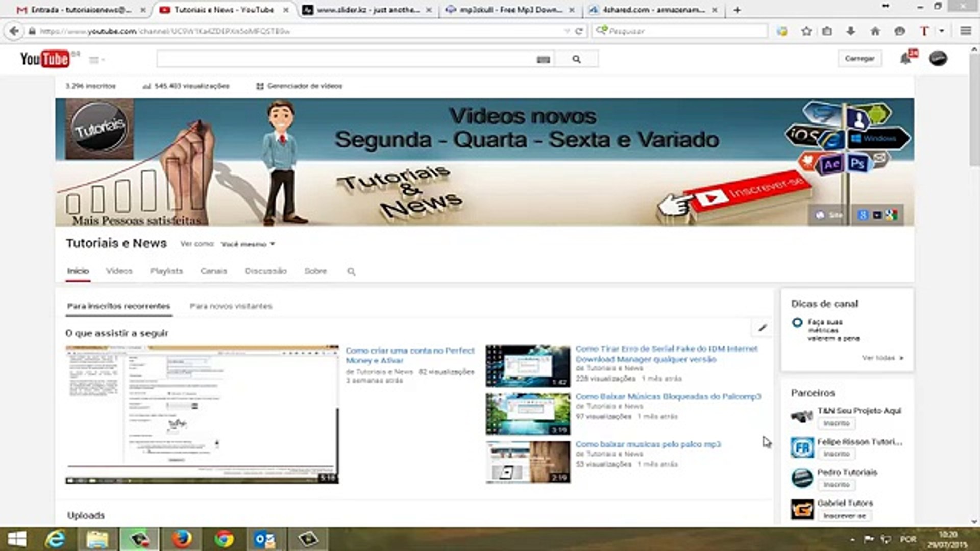
Task: Select the Início channel tab
Action: coord(78,271)
